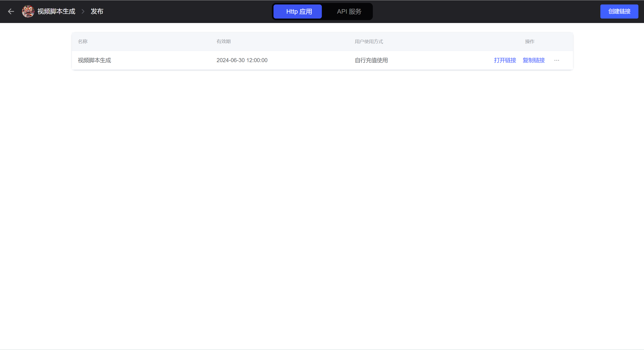Screen dimensions: 644x350
Task: Click the back arrow icon
Action: tap(11, 11)
